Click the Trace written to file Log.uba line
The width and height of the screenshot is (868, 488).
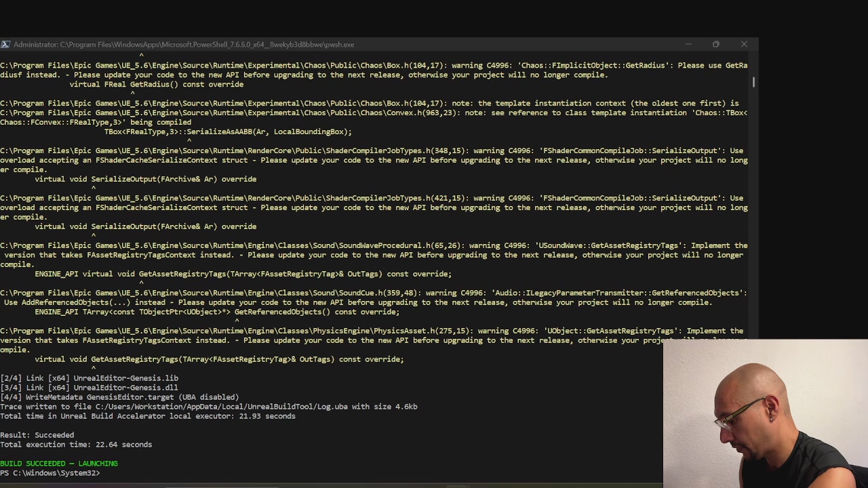click(209, 407)
